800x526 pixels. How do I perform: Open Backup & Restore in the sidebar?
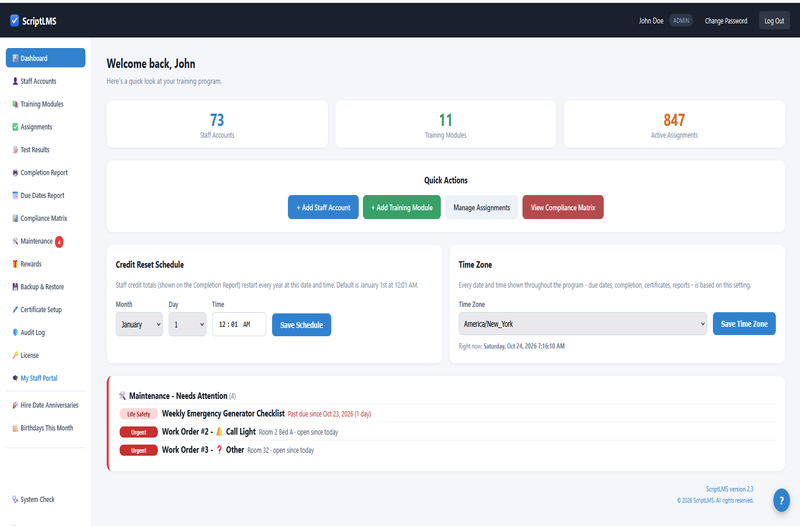tap(45, 287)
